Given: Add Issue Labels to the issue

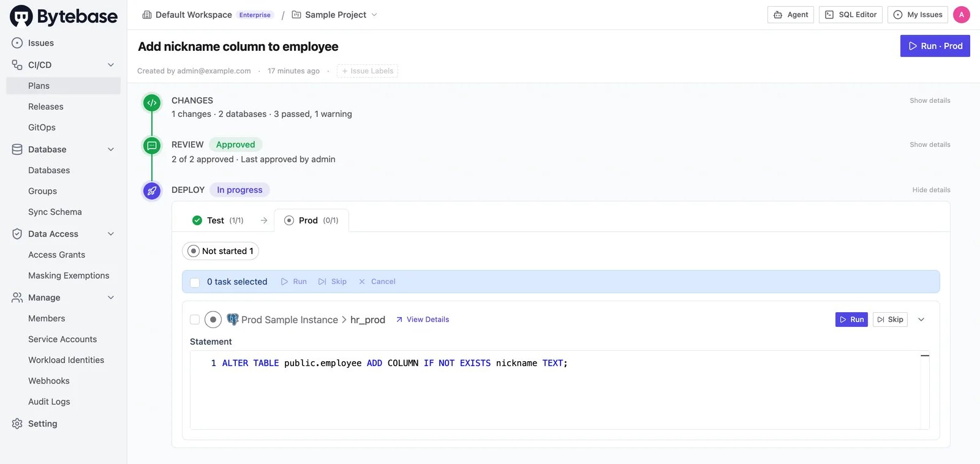Looking at the screenshot, I should (367, 71).
